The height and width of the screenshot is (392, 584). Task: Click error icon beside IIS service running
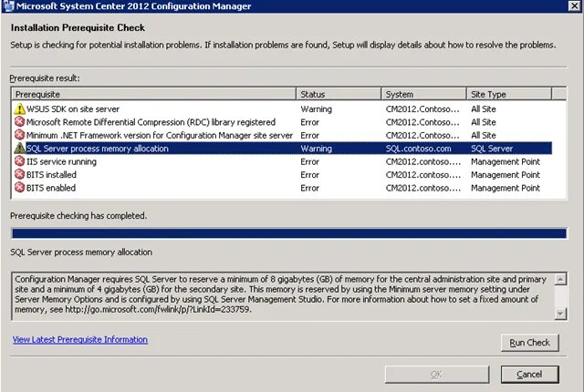click(x=19, y=161)
